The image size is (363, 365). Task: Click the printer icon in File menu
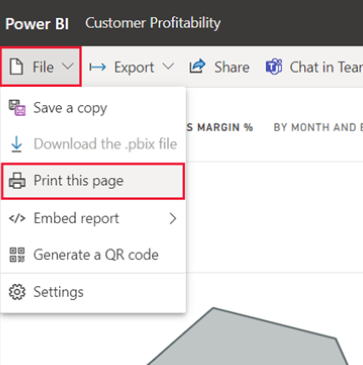coord(17,181)
